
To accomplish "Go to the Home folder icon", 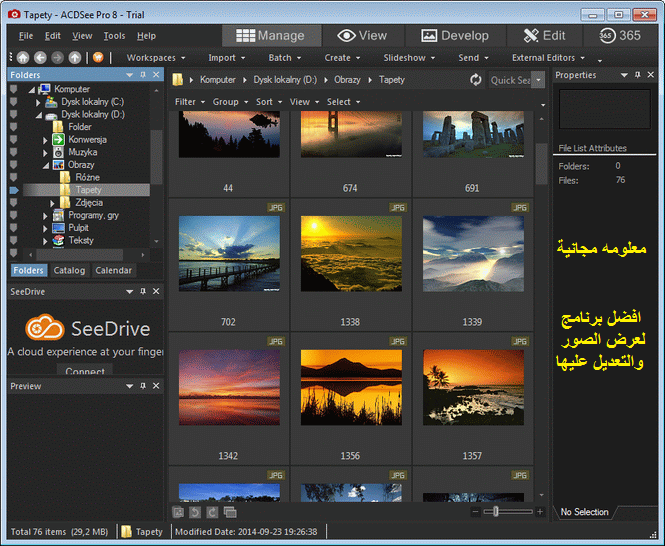I will click(x=23, y=57).
